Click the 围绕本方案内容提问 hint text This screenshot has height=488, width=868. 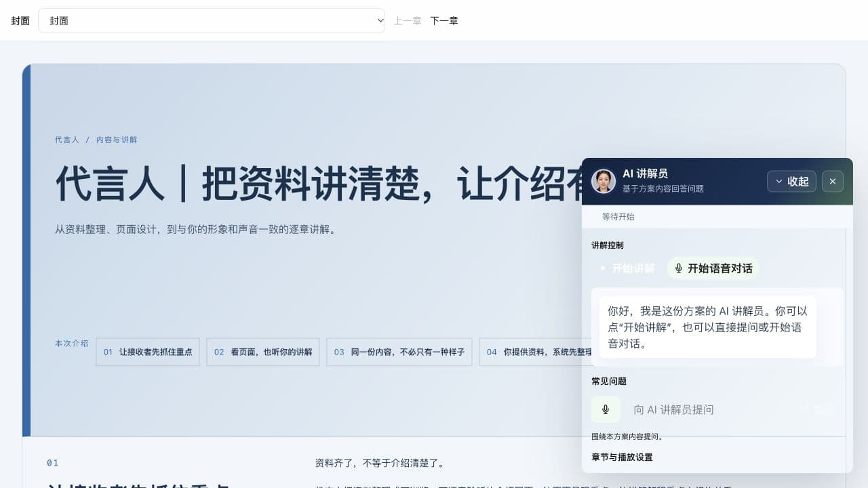[x=627, y=436]
